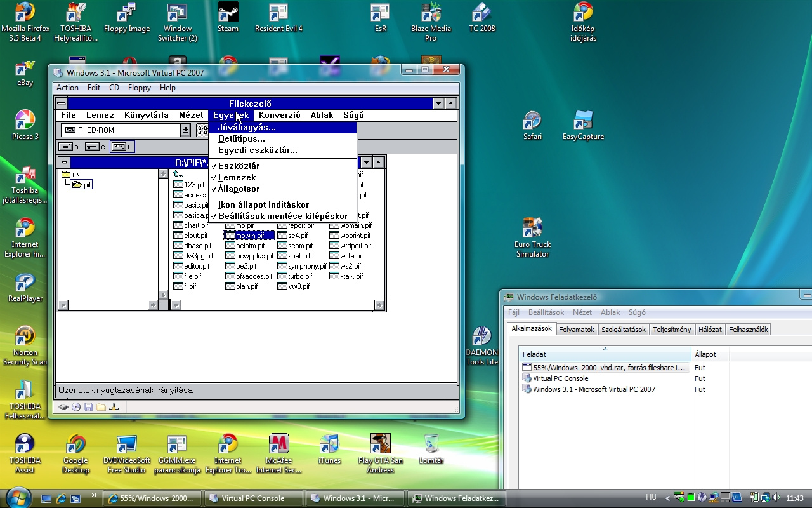Open Norton Security Scan icon

(x=25, y=346)
